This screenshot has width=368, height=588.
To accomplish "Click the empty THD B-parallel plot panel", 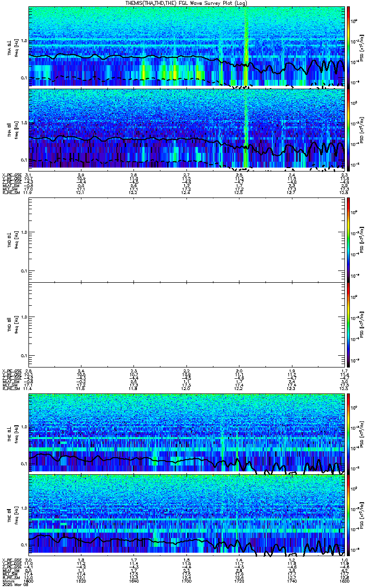I will [x=186, y=324].
